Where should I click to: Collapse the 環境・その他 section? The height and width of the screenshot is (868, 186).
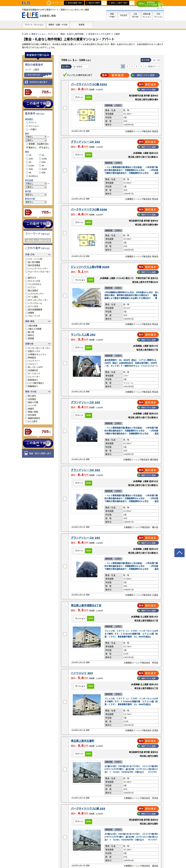[x=38, y=392]
